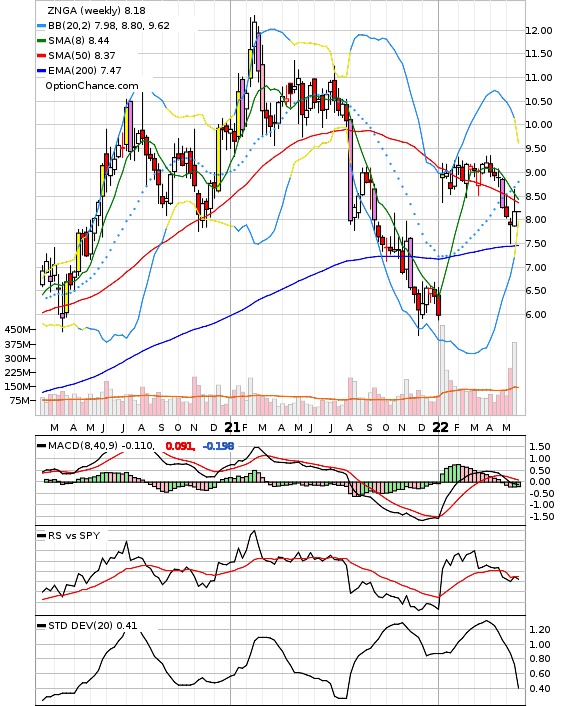This screenshot has height=706, width=566.
Task: Click the 75M volume axis label
Action: (20, 400)
